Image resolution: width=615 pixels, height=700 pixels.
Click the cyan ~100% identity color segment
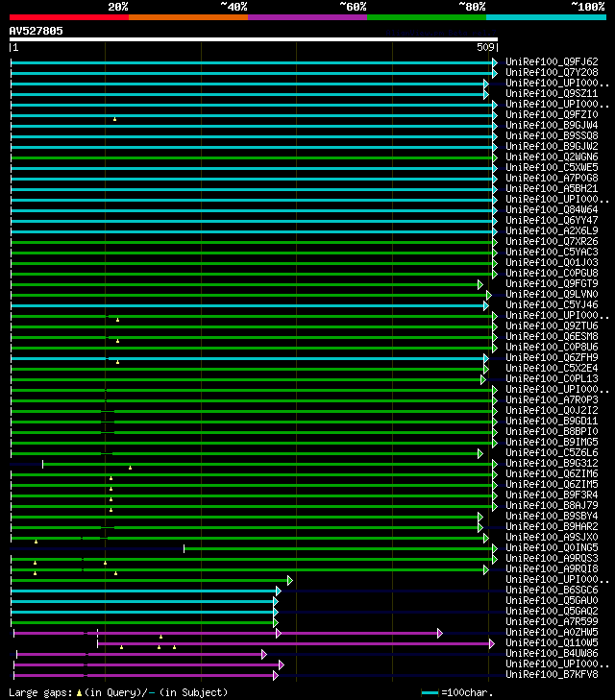(x=546, y=17)
